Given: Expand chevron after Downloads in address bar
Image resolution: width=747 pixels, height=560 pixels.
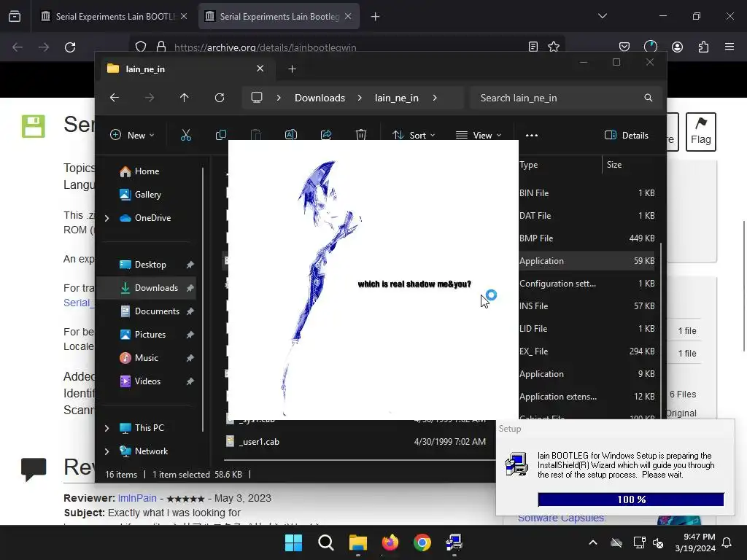Looking at the screenshot, I should (x=360, y=98).
